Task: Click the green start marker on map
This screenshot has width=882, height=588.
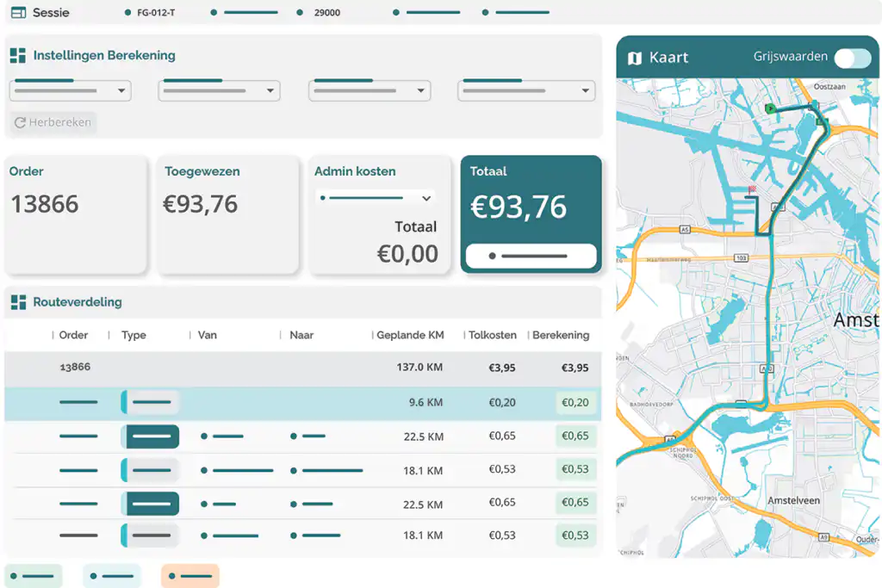Action: coord(770,108)
